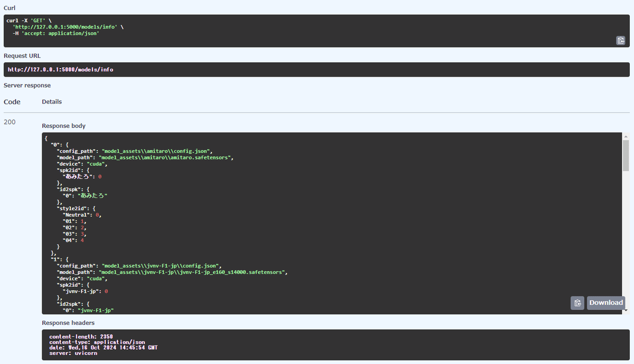Image resolution: width=634 pixels, height=364 pixels.
Task: Click the content-type: application/json header
Action: tap(97, 342)
